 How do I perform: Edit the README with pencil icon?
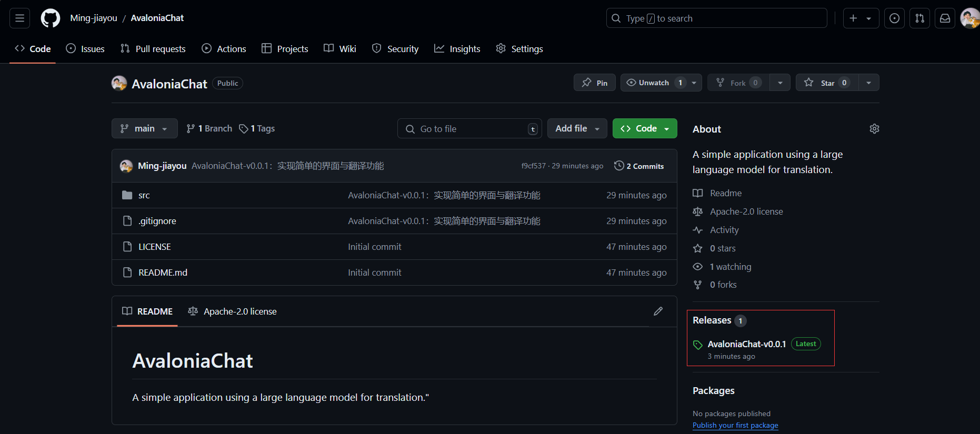pyautogui.click(x=658, y=311)
